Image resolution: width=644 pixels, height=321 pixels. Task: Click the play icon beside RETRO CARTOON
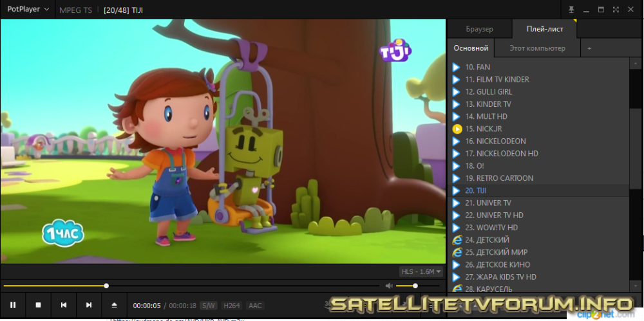click(x=456, y=178)
